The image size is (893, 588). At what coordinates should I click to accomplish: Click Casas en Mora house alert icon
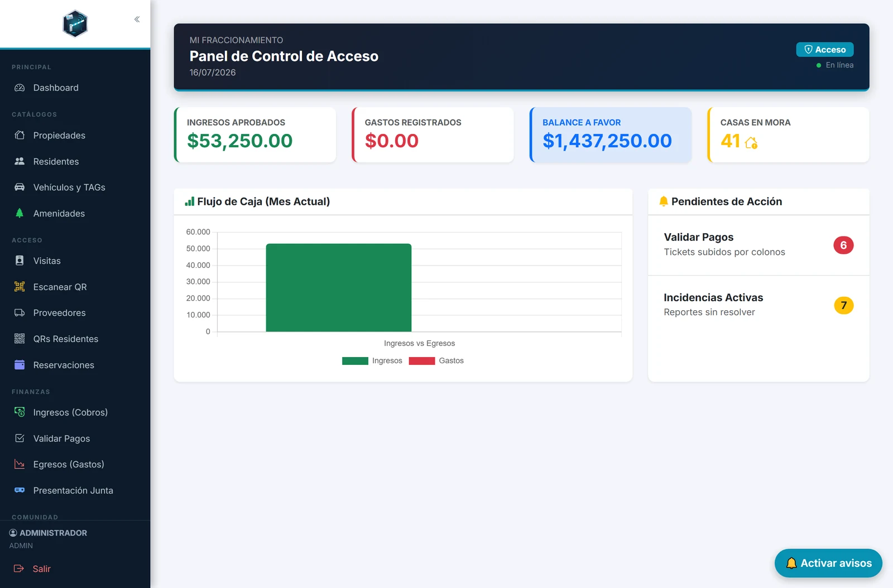751,143
